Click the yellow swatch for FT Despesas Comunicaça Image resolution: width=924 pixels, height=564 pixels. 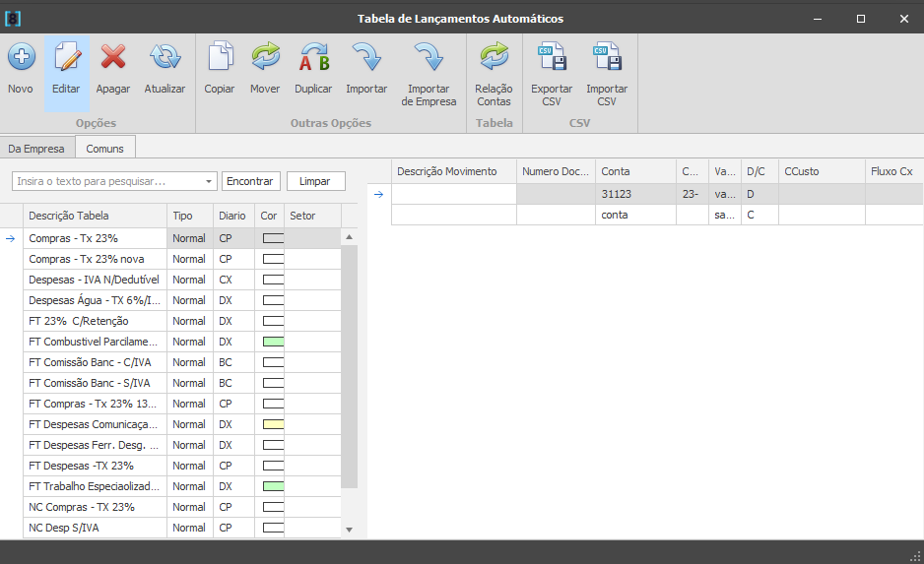[x=274, y=424]
